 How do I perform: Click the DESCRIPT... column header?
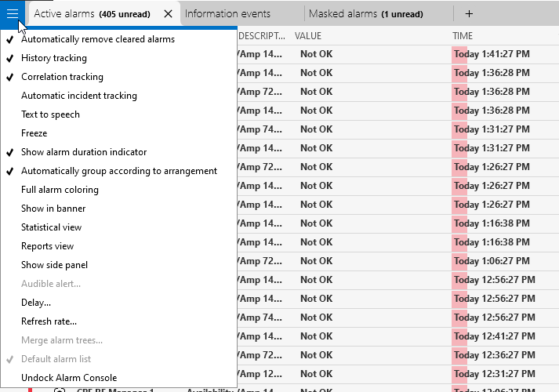click(x=262, y=36)
